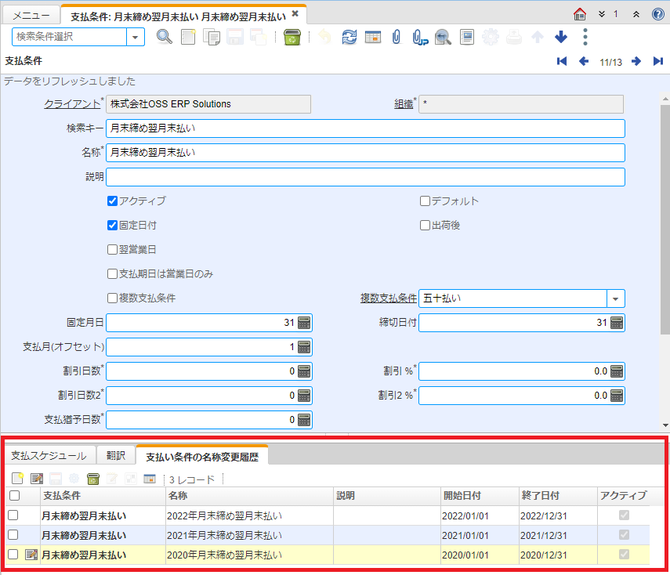Screen dimensions: 670x575
Task: Open the 検索条件選択 dropdown arrow
Action: (x=135, y=37)
